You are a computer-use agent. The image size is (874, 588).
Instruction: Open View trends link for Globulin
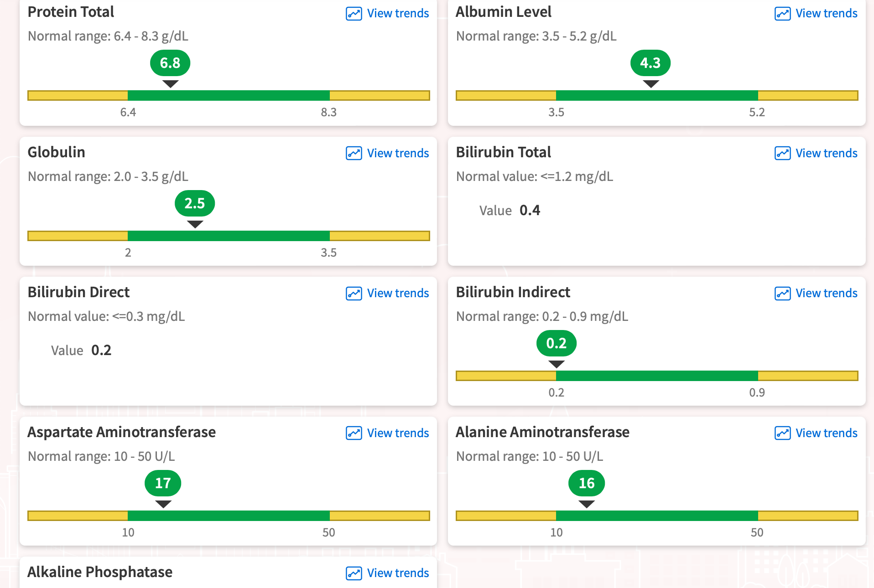coord(398,153)
